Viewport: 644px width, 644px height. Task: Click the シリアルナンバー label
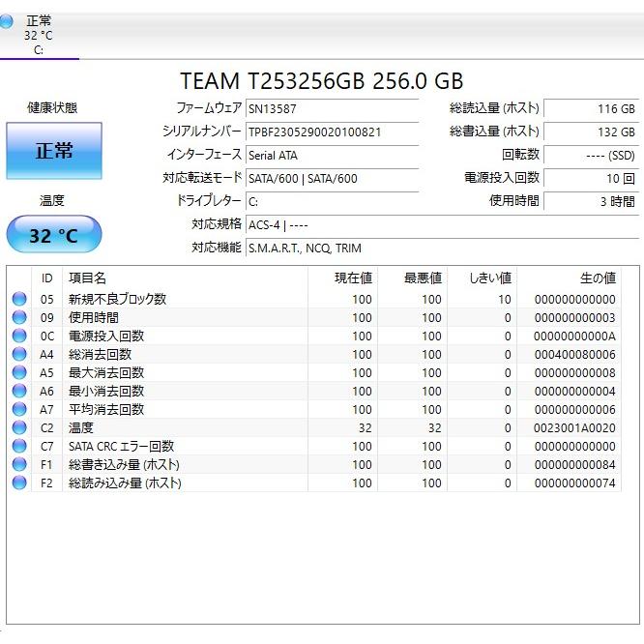[202, 132]
